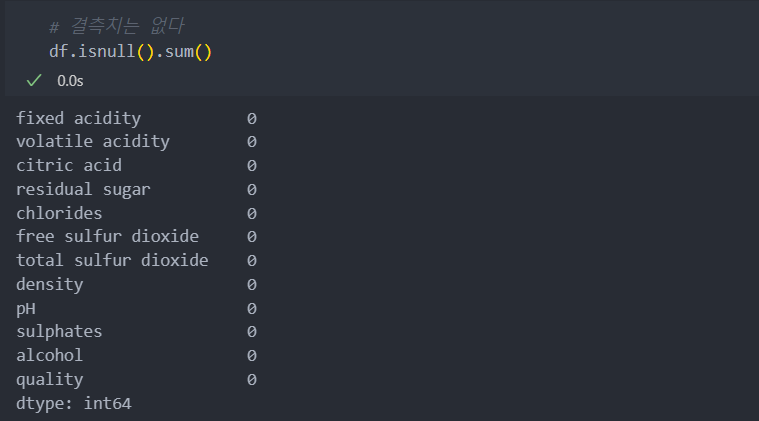Click the sulphates output label
This screenshot has height=421, width=759.
[59, 332]
